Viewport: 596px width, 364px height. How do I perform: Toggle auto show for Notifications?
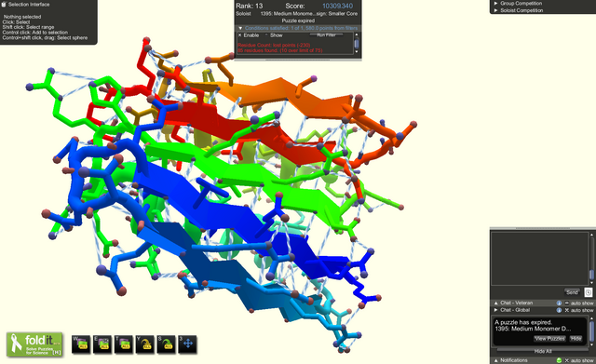[567, 360]
